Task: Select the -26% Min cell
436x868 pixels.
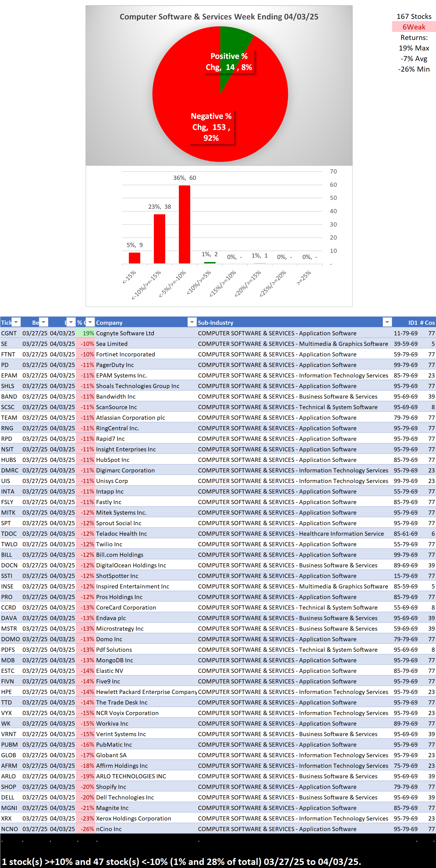Action: pos(414,69)
